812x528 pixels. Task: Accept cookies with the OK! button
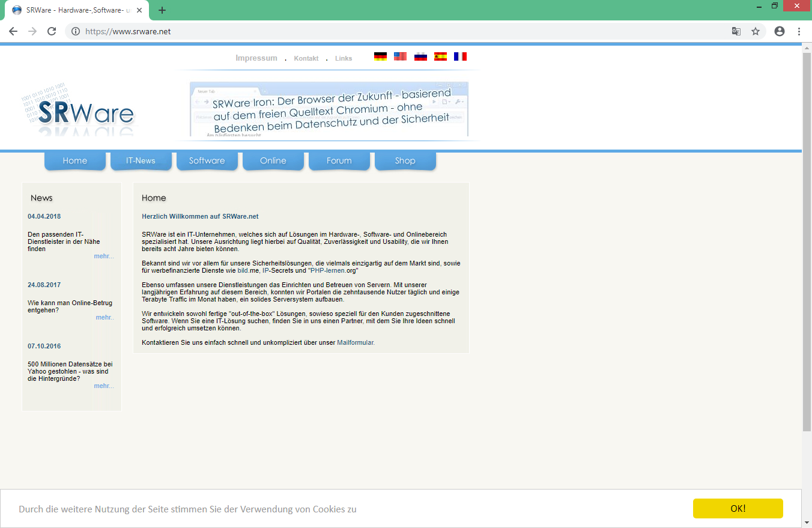click(738, 508)
